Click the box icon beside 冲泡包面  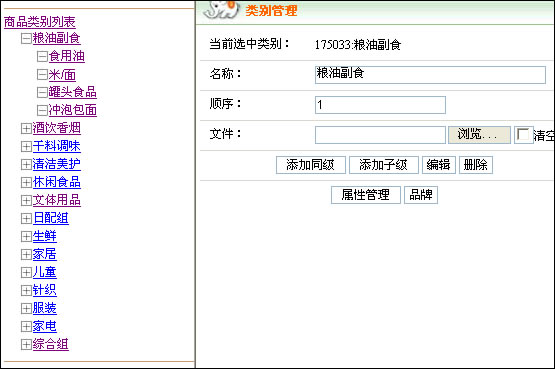point(42,110)
